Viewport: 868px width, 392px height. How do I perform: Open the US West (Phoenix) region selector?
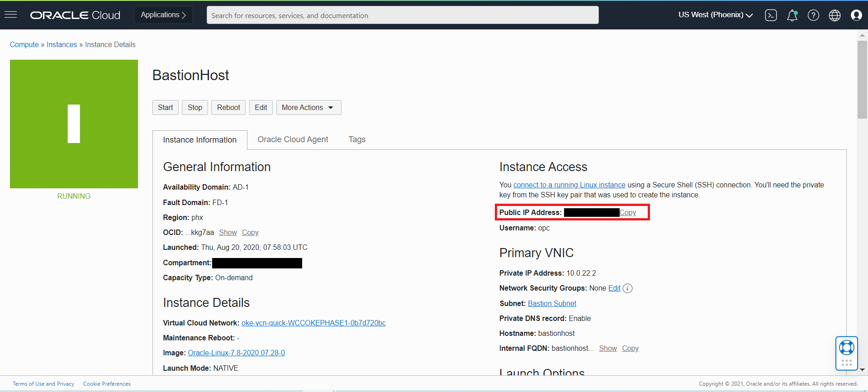click(x=716, y=15)
